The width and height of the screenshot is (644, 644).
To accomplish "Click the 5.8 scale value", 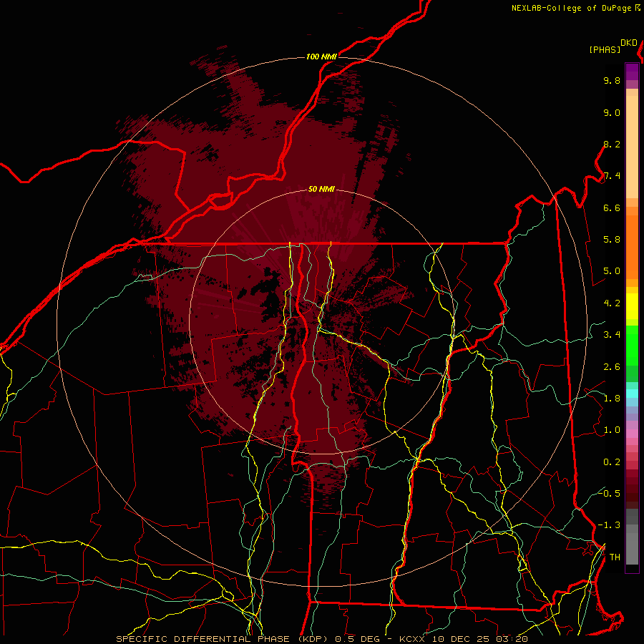I will pos(612,240).
